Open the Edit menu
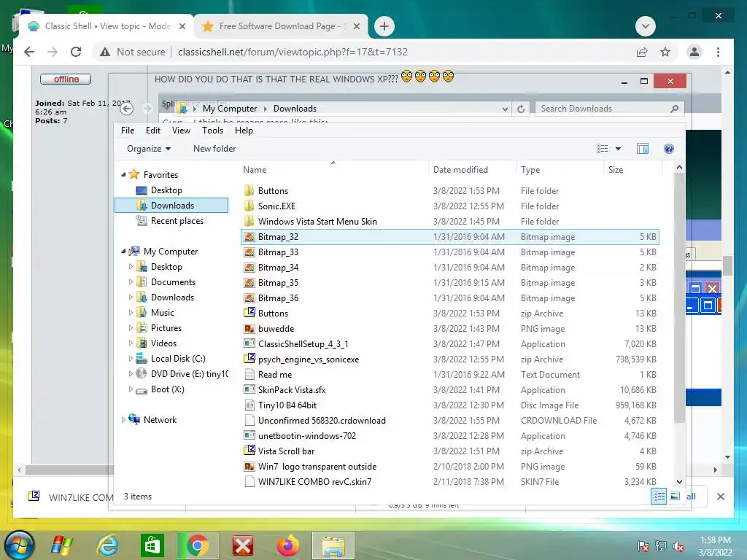Screen dimensions: 747x560 coord(153,131)
